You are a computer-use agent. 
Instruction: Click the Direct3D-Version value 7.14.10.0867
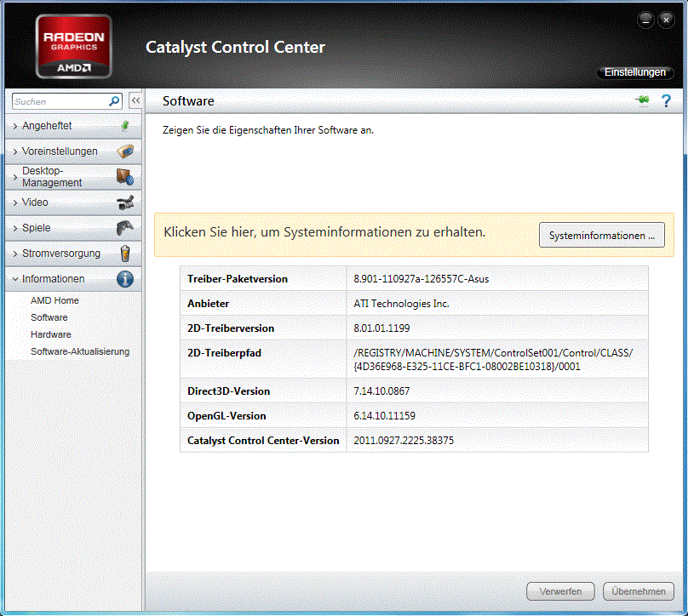(381, 391)
